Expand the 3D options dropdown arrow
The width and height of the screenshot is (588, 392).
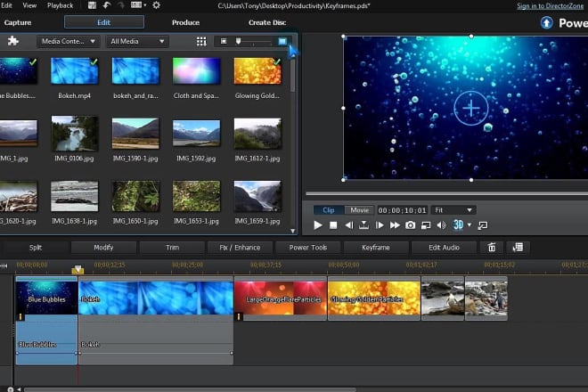click(470, 225)
